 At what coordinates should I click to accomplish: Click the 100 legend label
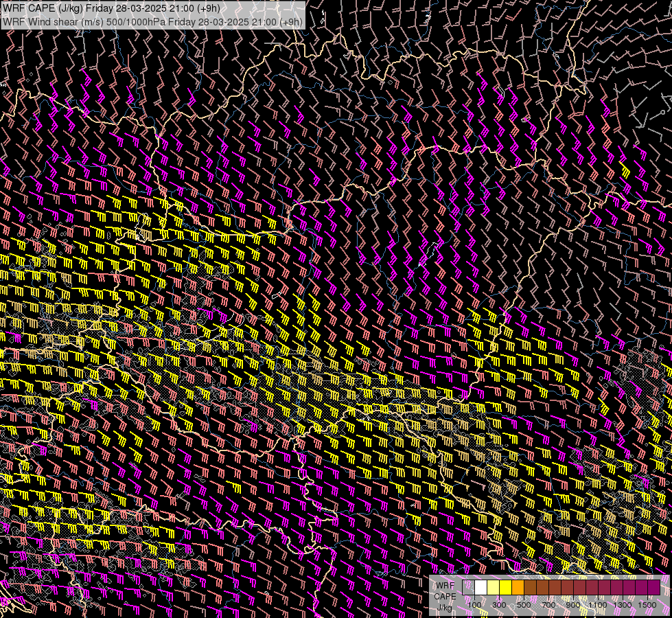474,605
